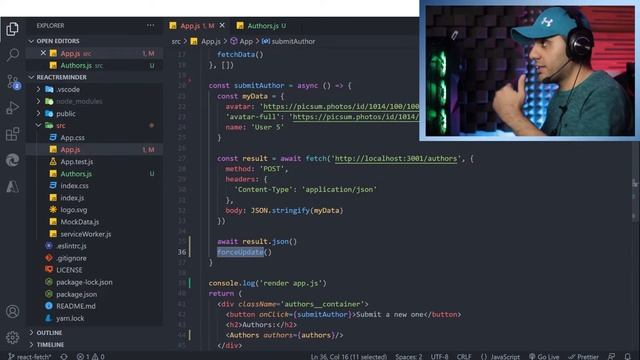Open App.css in the file tree

tap(72, 138)
